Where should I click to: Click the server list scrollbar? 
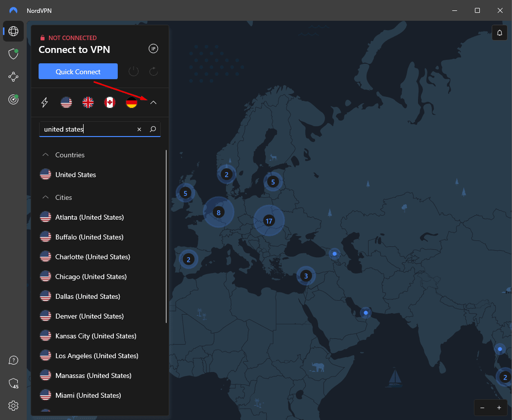(x=166, y=236)
